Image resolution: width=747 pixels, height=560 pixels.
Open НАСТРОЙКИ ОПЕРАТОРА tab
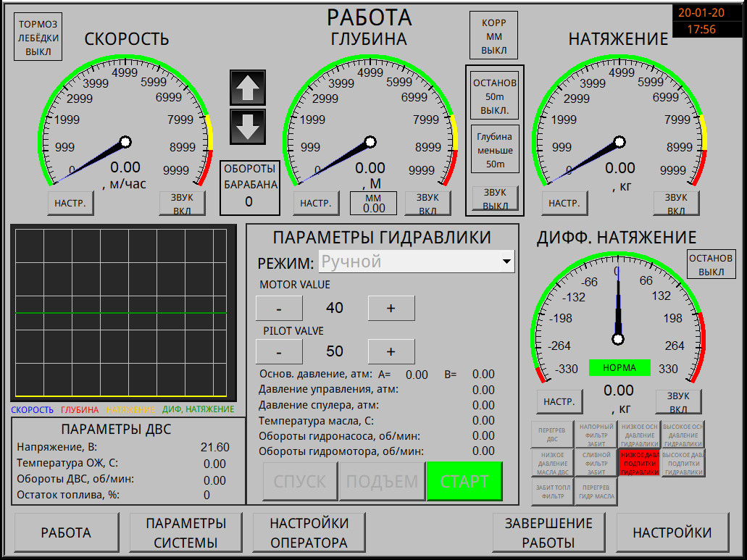309,532
